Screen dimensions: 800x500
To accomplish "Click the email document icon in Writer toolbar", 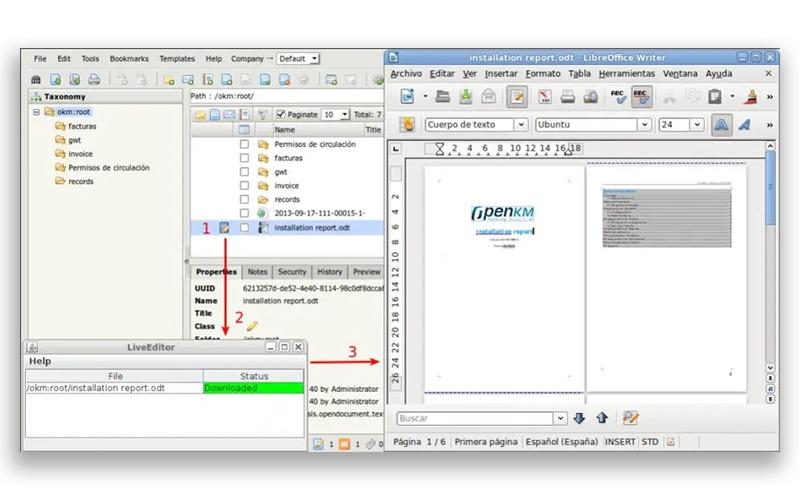I will pos(489,96).
